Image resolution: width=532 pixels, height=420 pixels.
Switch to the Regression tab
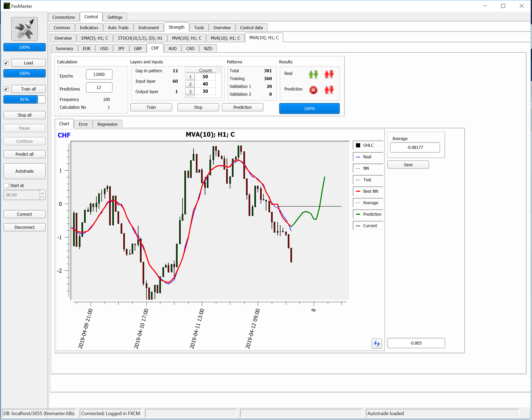pyautogui.click(x=107, y=124)
